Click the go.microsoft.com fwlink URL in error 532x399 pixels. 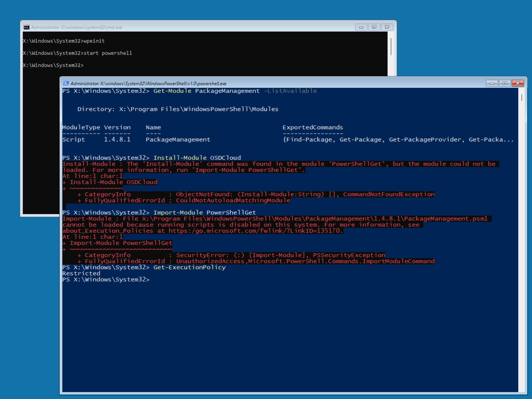[255, 231]
